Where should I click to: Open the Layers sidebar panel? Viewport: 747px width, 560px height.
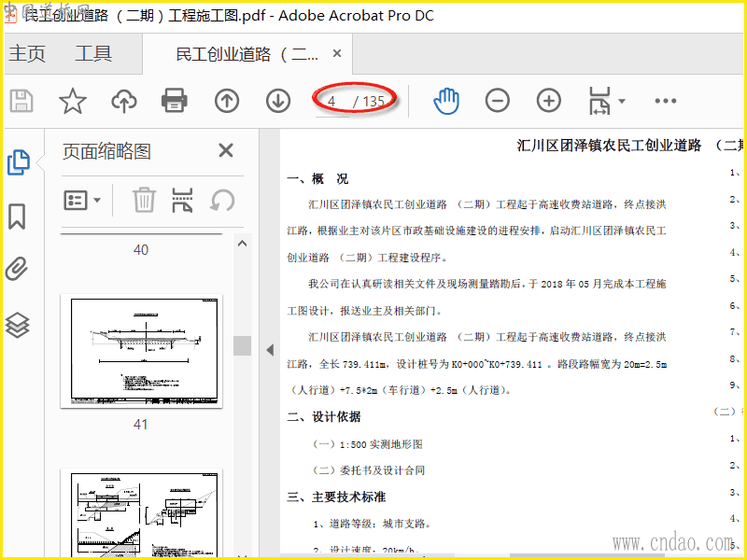click(x=17, y=325)
